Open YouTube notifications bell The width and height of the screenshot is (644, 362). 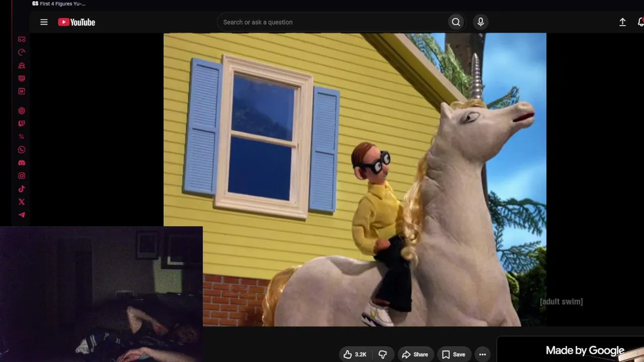[640, 22]
